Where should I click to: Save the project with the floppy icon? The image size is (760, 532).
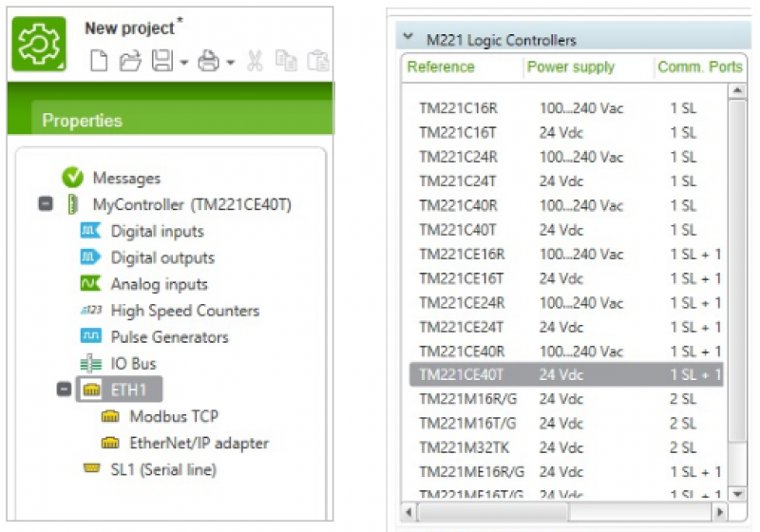pos(162,61)
